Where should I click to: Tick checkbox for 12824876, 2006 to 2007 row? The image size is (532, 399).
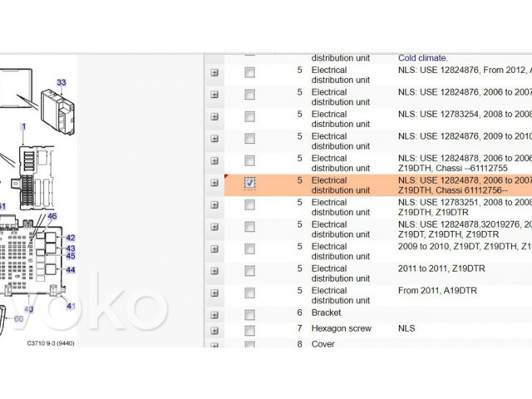249,95
